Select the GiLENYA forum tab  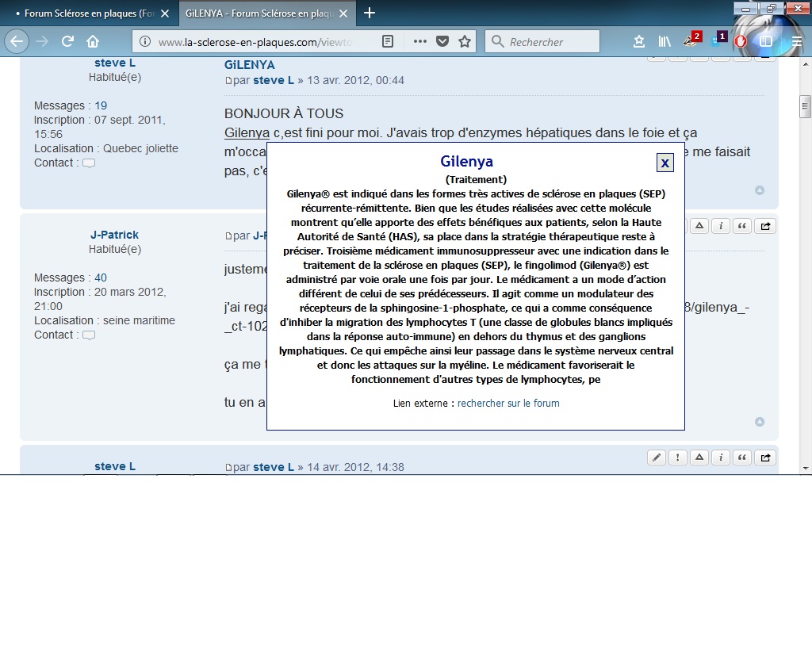(x=267, y=13)
